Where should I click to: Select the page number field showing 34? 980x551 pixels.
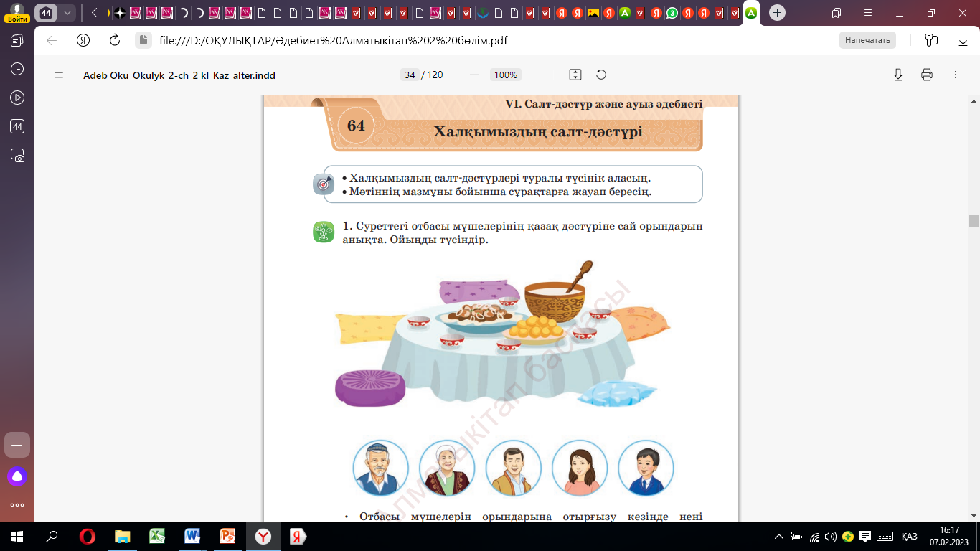[x=410, y=75]
